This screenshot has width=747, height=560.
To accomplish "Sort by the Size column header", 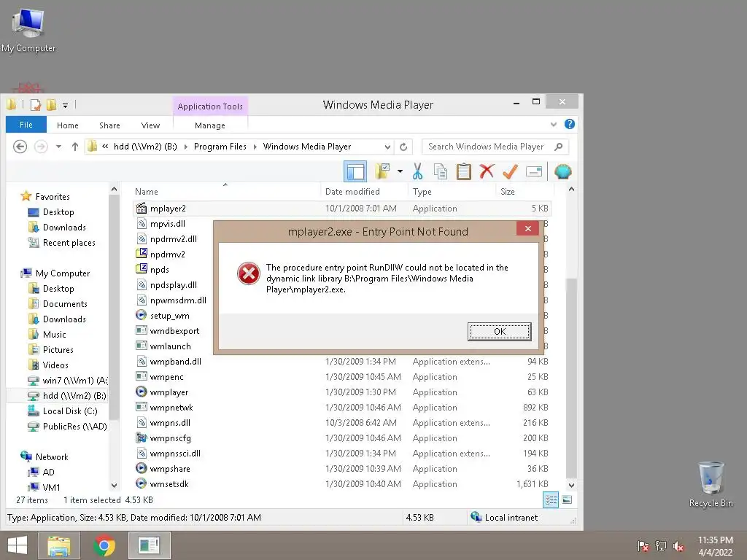I will (508, 192).
